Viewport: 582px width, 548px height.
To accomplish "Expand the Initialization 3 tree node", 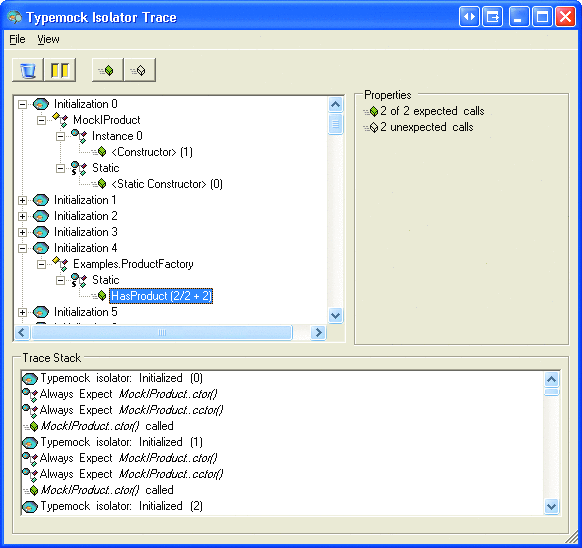I will pos(22,232).
